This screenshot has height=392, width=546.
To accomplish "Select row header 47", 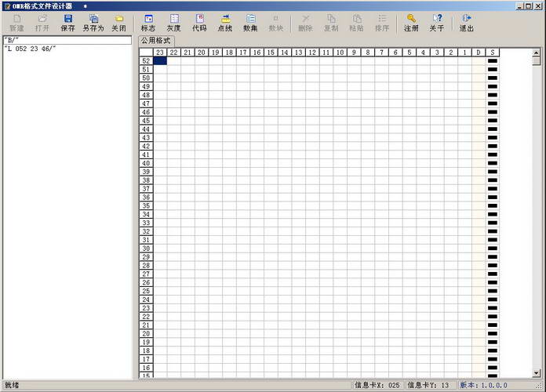I will tap(146, 103).
